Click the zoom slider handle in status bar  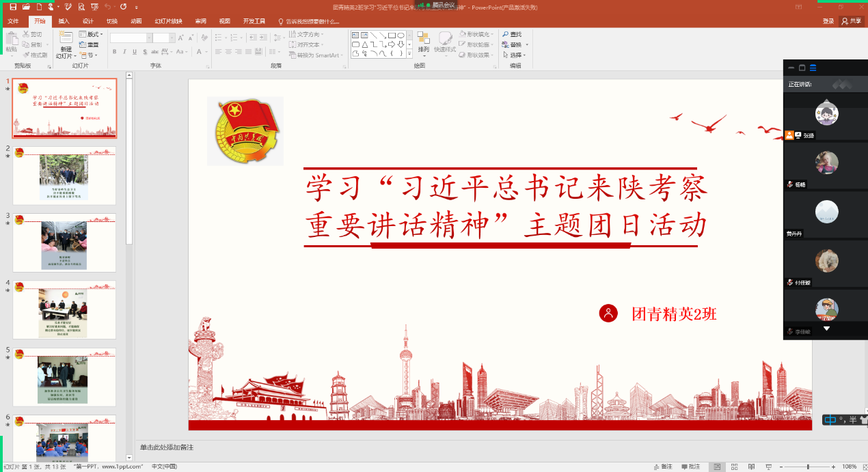(808, 467)
